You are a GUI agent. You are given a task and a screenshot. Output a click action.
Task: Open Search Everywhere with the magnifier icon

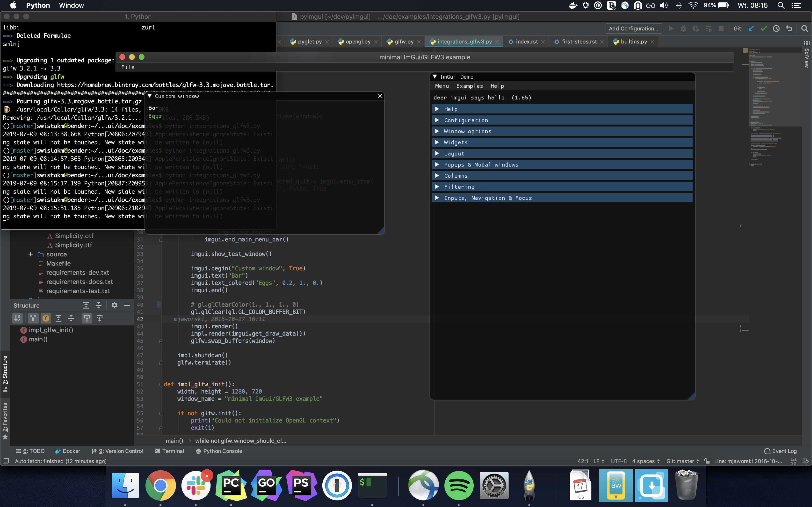(x=805, y=28)
